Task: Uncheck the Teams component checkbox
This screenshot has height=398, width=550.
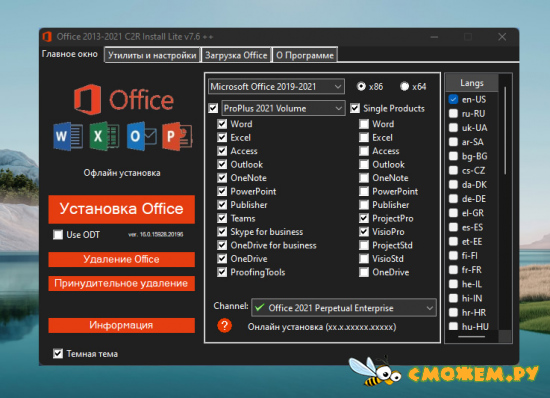Action: click(x=222, y=218)
